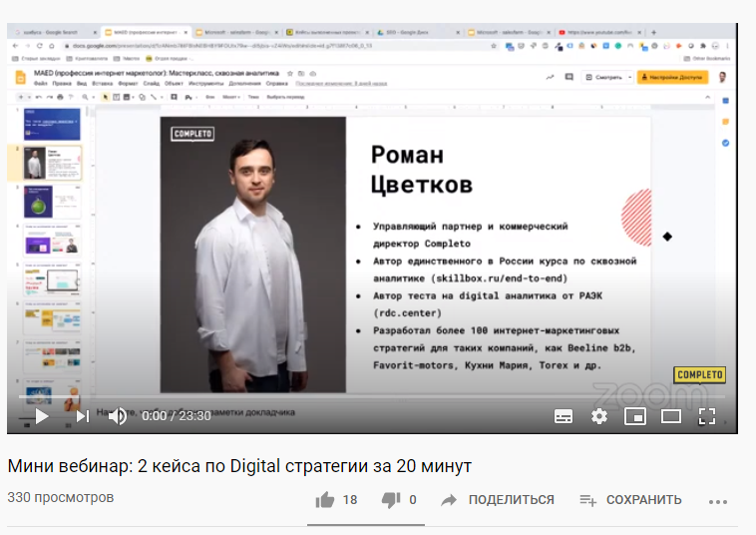Click the insert image tool in Slides

[127, 97]
